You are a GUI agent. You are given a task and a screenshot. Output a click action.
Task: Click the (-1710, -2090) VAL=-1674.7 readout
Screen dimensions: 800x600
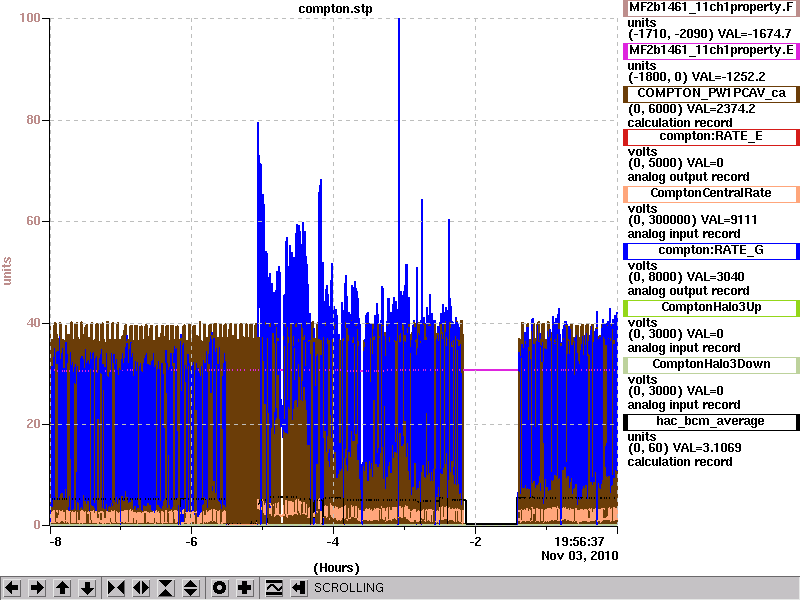click(x=709, y=34)
